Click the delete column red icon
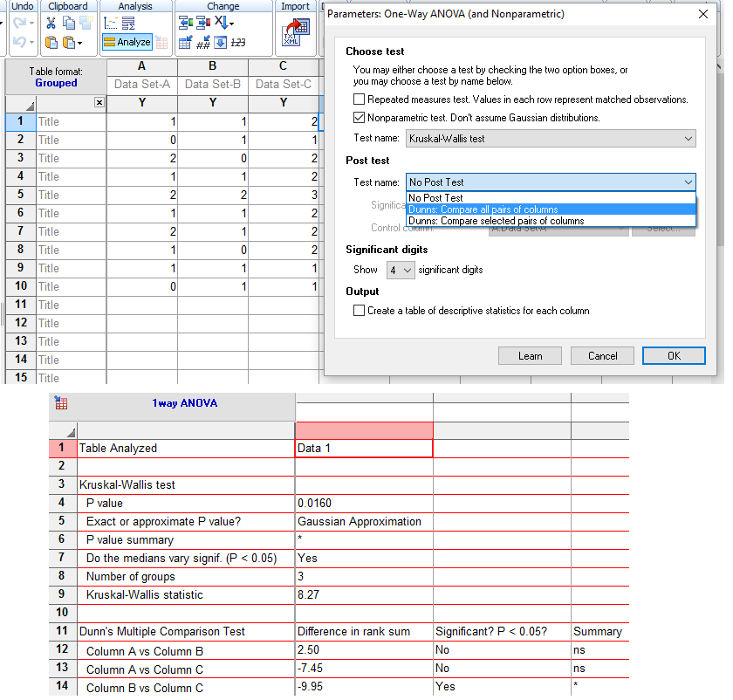The image size is (733, 700). click(203, 23)
